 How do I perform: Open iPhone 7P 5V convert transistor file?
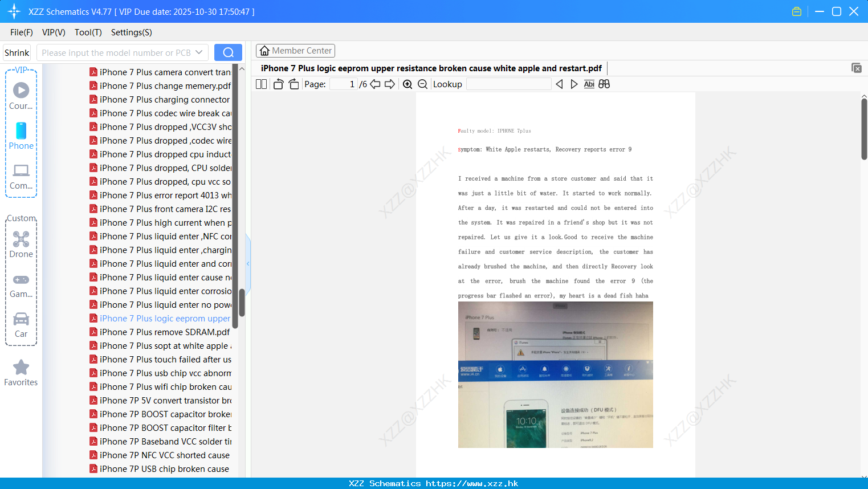tap(160, 401)
